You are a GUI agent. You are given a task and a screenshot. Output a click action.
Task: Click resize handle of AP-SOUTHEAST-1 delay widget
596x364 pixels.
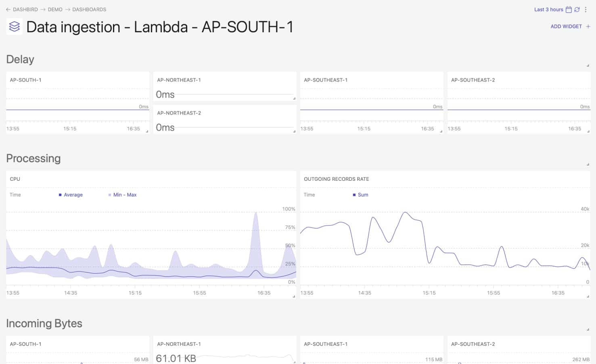click(441, 131)
